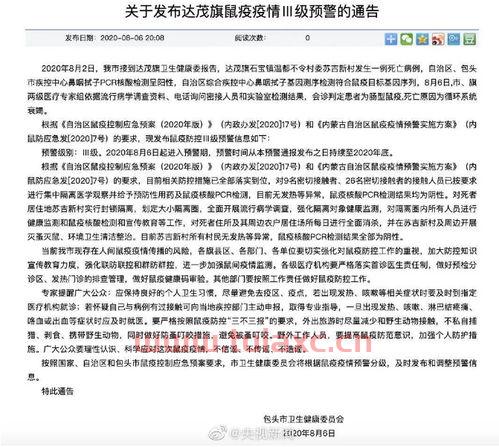Click the 阅读次数 read counter value
499x447 pixels.
(307, 38)
